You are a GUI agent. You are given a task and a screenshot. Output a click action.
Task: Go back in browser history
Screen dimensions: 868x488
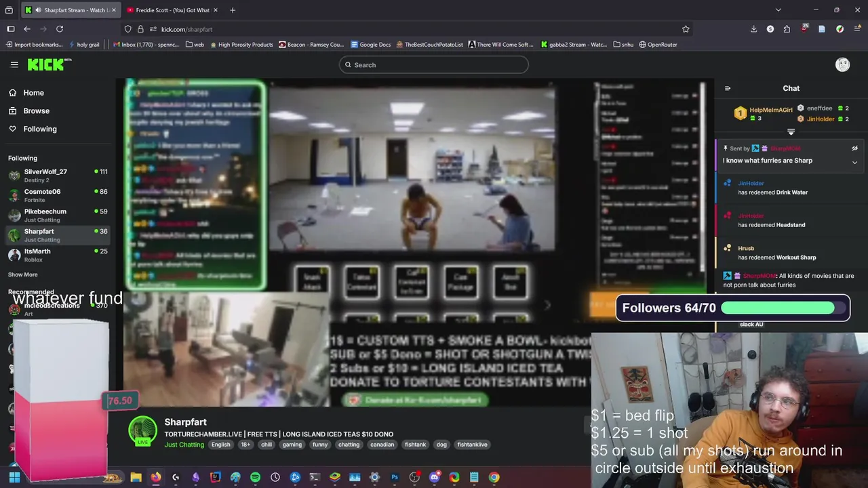tap(27, 29)
